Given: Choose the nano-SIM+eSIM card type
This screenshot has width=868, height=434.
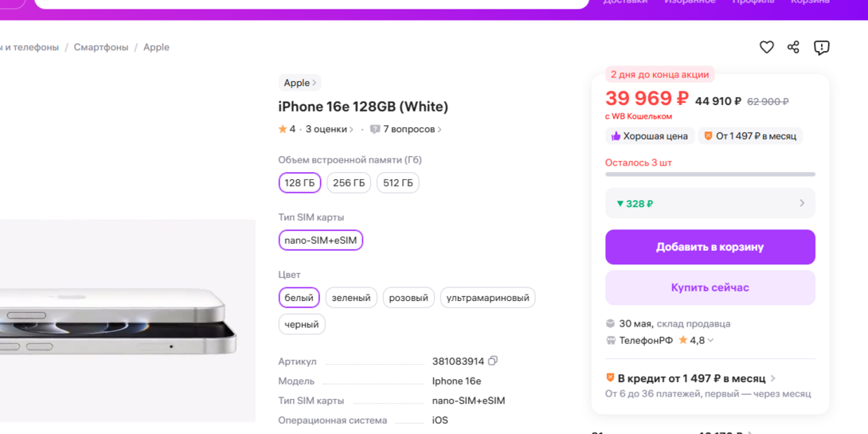Looking at the screenshot, I should (321, 240).
